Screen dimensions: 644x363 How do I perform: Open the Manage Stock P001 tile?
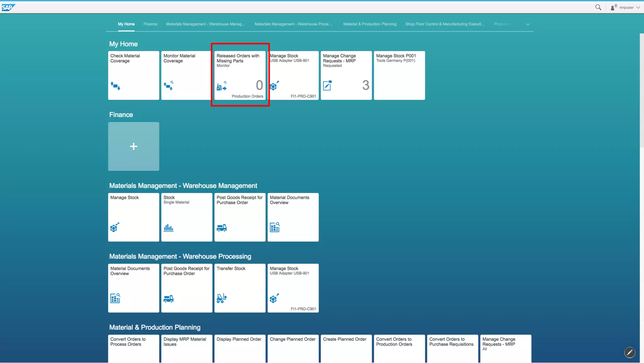coord(399,75)
